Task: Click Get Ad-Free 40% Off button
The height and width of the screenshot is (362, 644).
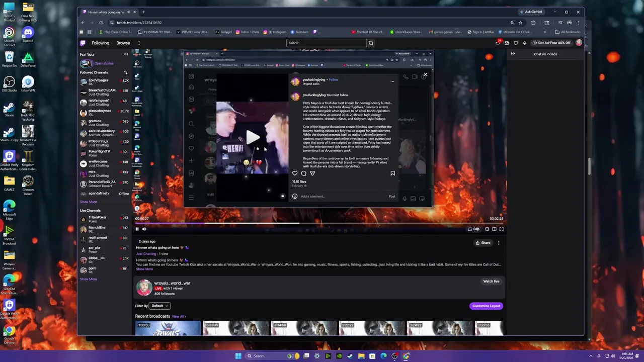Action: (x=551, y=43)
